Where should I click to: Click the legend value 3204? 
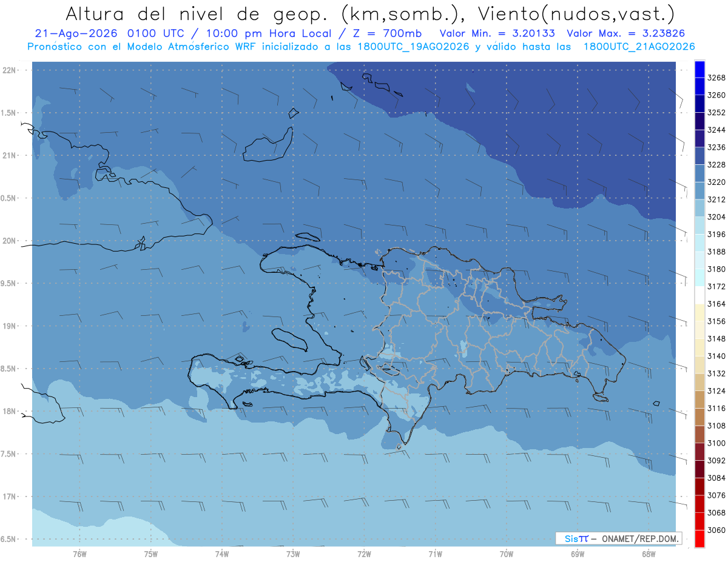pos(716,217)
